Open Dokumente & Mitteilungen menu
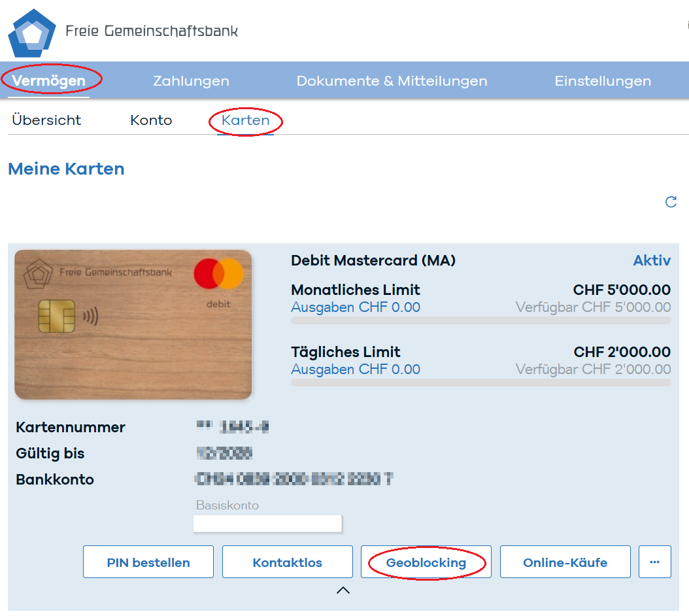689x616 pixels. (392, 81)
